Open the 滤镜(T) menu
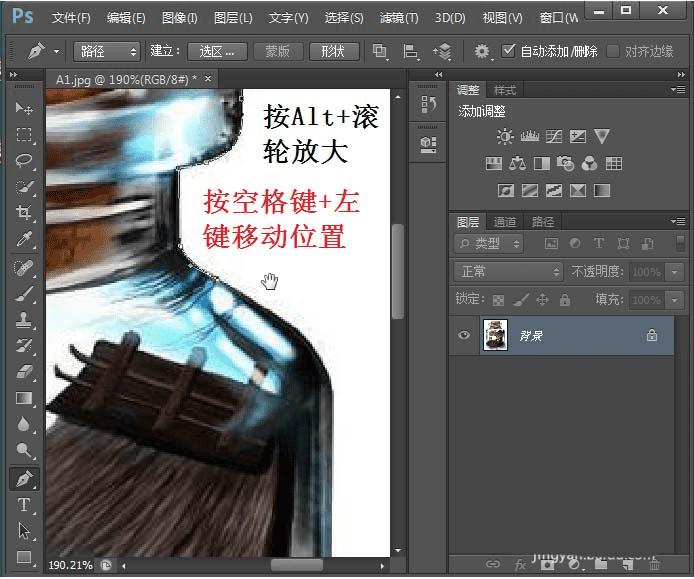Image resolution: width=694 pixels, height=579 pixels. (x=398, y=18)
